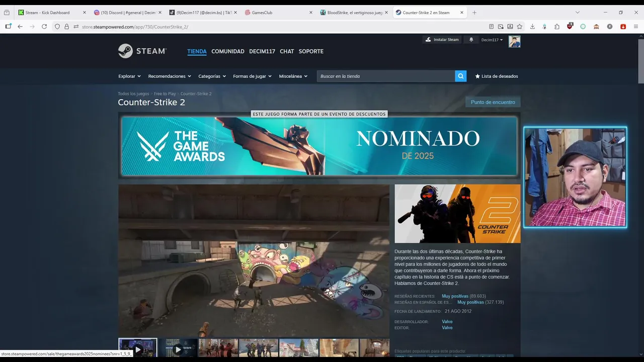Click the browser vertical scrollbar thumb
The image size is (644, 362).
pyautogui.click(x=640, y=60)
